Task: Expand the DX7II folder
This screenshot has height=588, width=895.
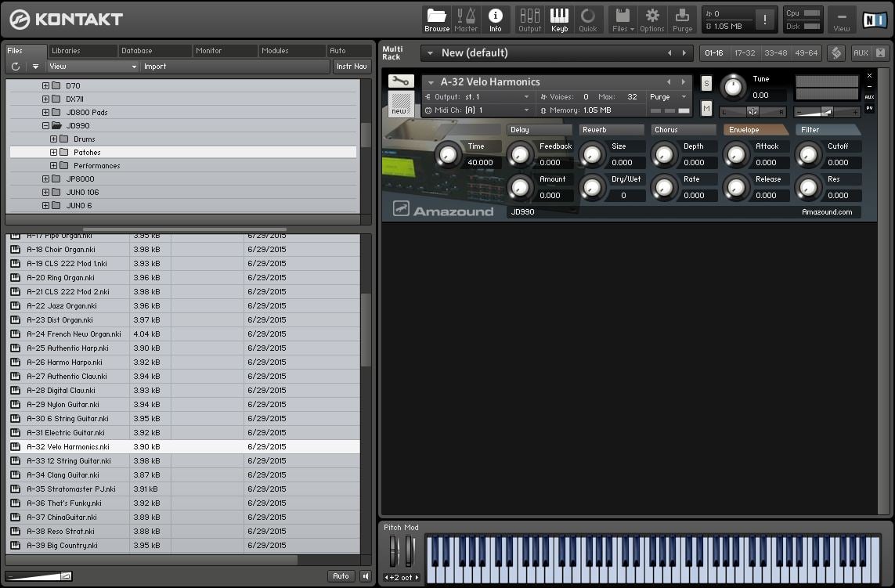Action: 45,99
